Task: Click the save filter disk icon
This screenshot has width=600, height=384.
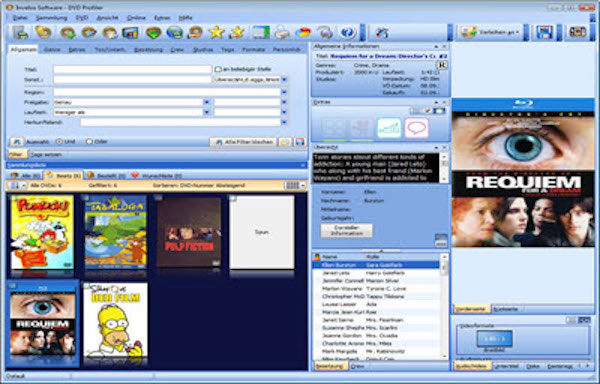Action: [300, 142]
